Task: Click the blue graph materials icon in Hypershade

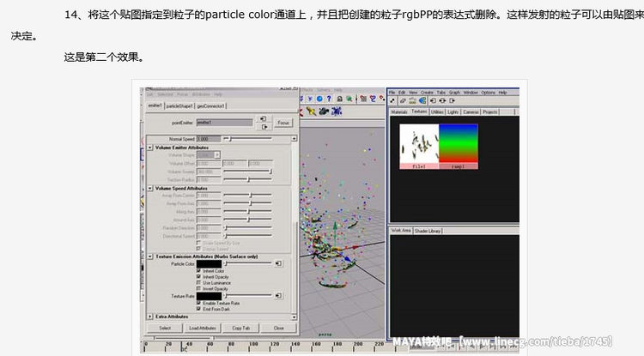Action: click(x=422, y=100)
